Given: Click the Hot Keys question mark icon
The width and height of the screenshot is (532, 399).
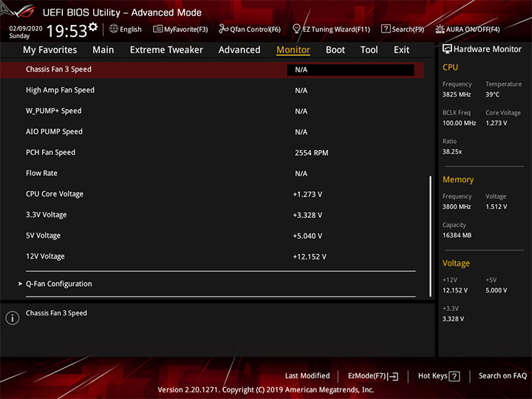Looking at the screenshot, I should 454,376.
